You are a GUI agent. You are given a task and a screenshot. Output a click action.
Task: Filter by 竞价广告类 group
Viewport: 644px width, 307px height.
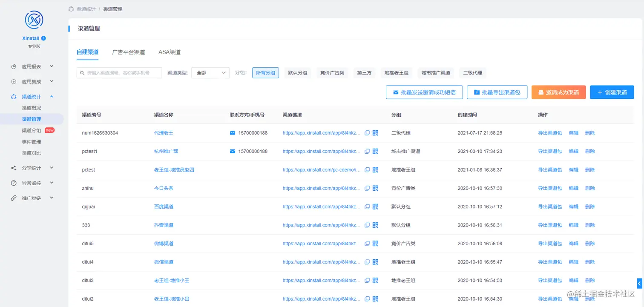(x=332, y=73)
